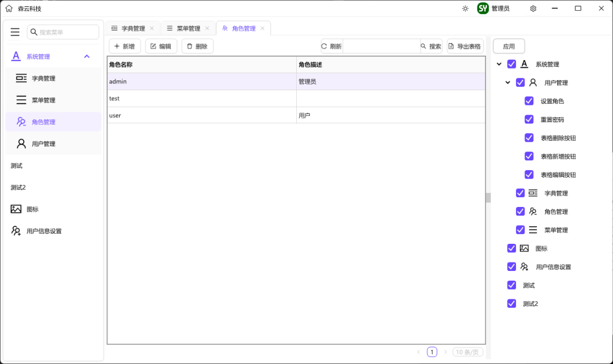
Task: Select the 图标 sidebar entry icon
Action: click(x=16, y=209)
